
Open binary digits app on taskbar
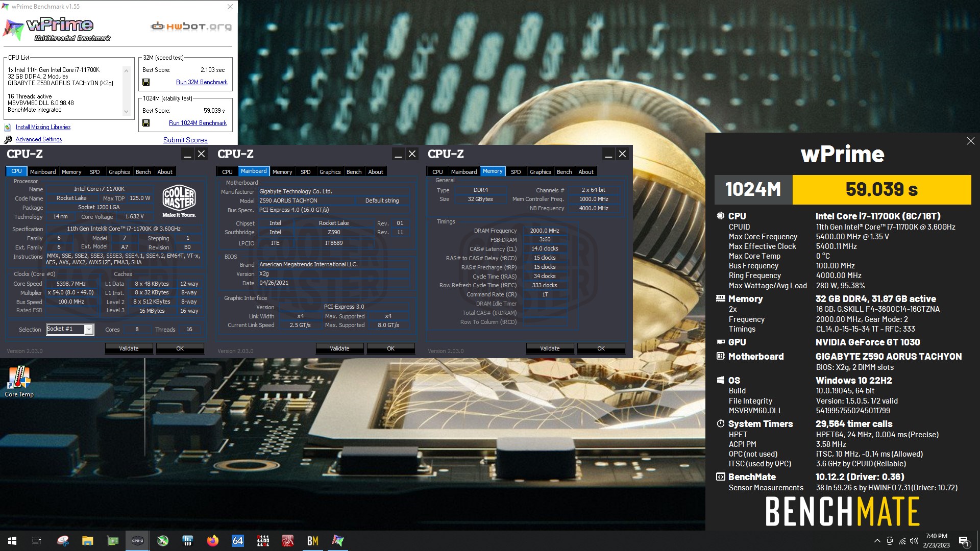263,541
